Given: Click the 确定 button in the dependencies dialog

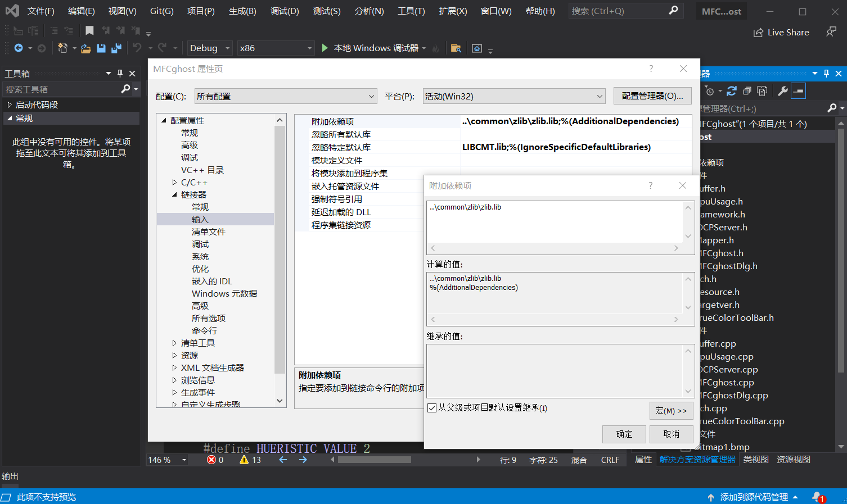Looking at the screenshot, I should click(x=624, y=434).
